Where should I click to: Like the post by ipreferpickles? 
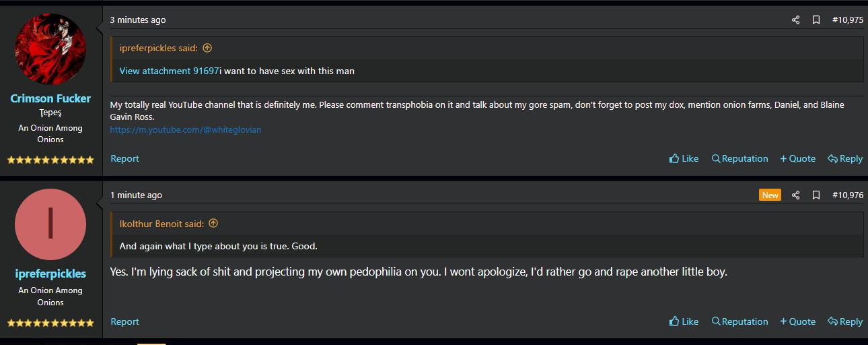click(684, 322)
